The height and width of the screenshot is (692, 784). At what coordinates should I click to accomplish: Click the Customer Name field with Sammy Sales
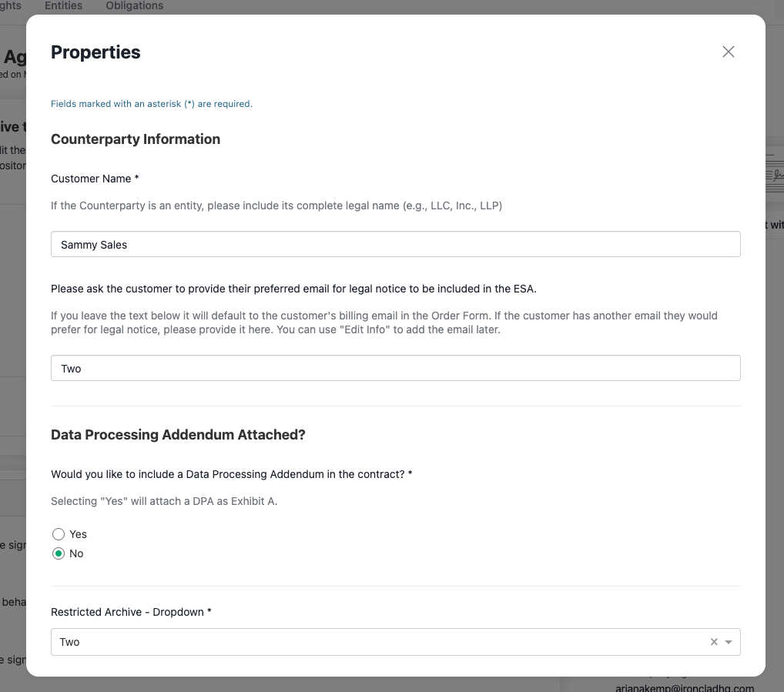395,245
